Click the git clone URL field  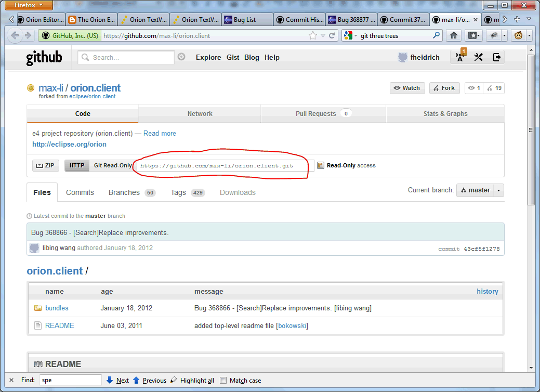pyautogui.click(x=223, y=165)
